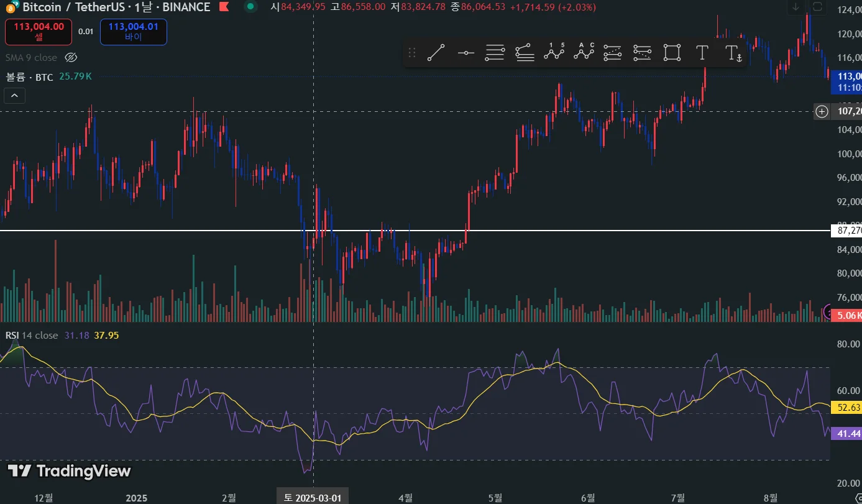This screenshot has height=504, width=862.
Task: Click the Bitcoin symbol logo icon
Action: tap(11, 7)
